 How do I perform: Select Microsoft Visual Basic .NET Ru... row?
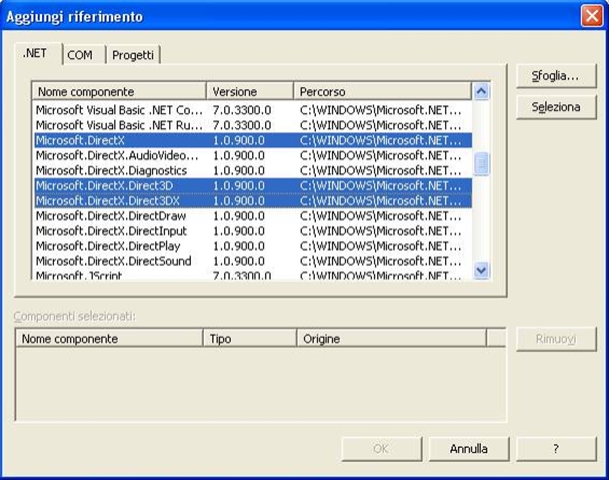(x=253, y=125)
